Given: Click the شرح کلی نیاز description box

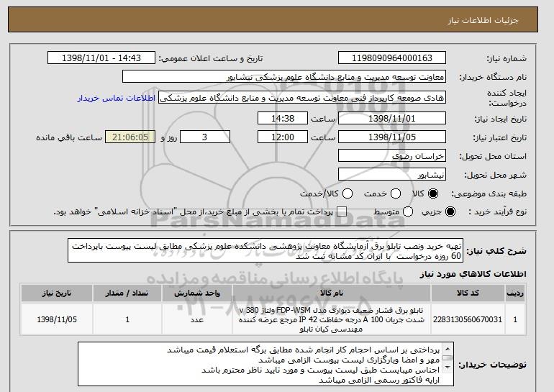Looking at the screenshot, I should click(x=265, y=250).
